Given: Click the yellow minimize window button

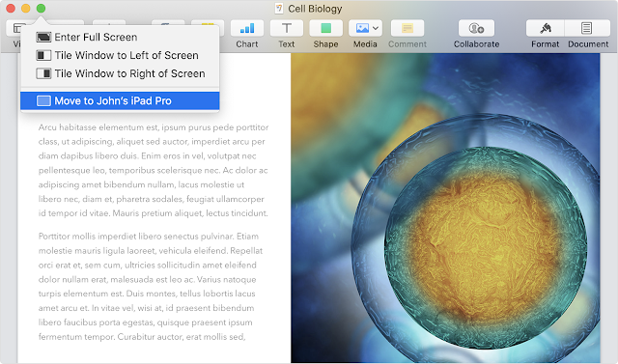Looking at the screenshot, I should (x=26, y=9).
